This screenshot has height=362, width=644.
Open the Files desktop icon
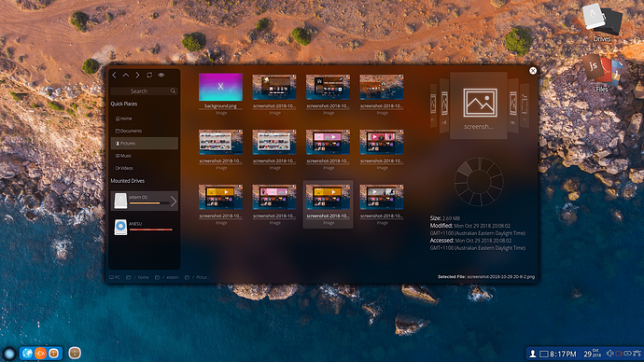pos(602,73)
